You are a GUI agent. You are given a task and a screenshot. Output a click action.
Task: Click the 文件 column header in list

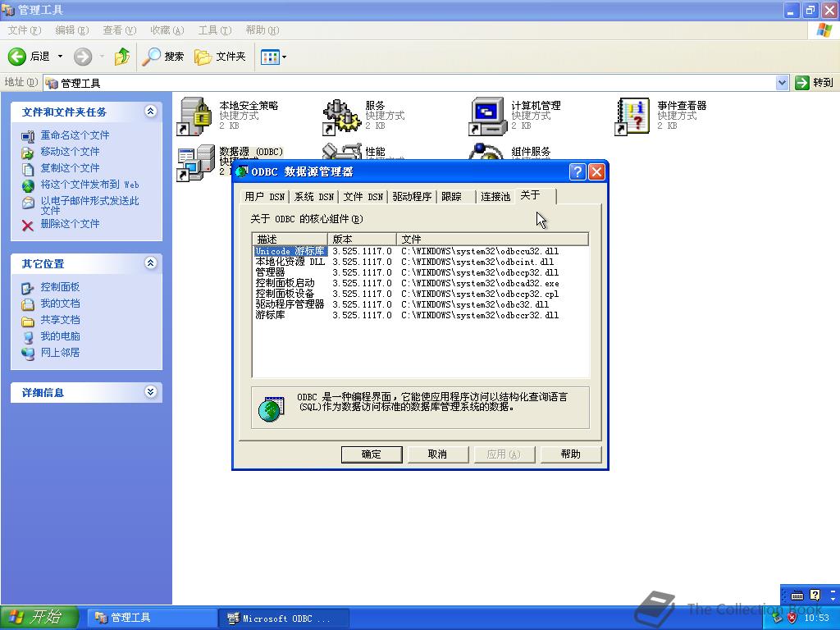[493, 239]
